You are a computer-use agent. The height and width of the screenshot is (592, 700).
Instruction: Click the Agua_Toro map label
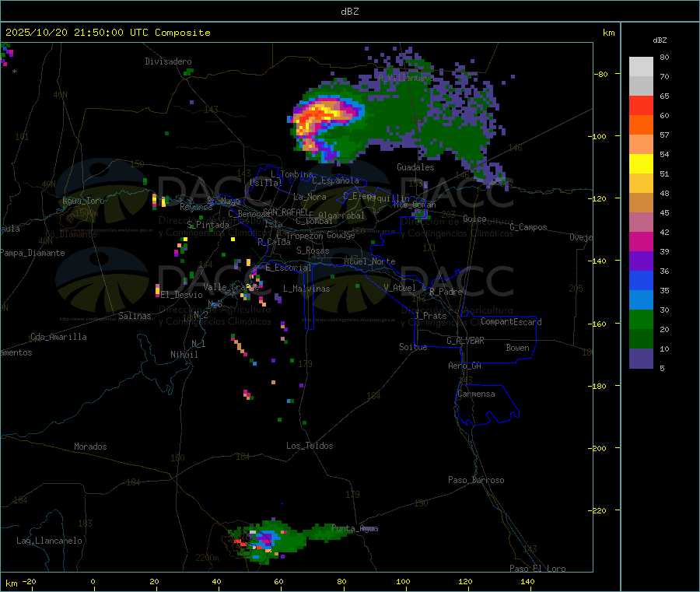pyautogui.click(x=83, y=201)
